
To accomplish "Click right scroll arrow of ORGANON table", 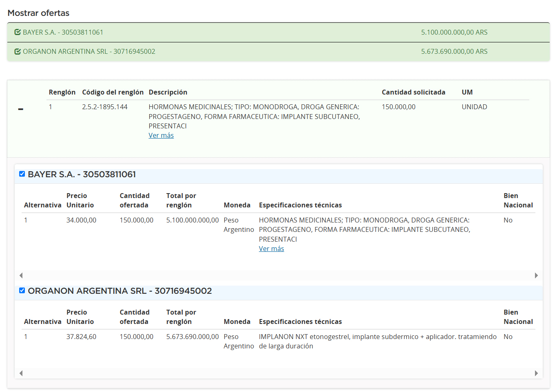I will pyautogui.click(x=536, y=373).
